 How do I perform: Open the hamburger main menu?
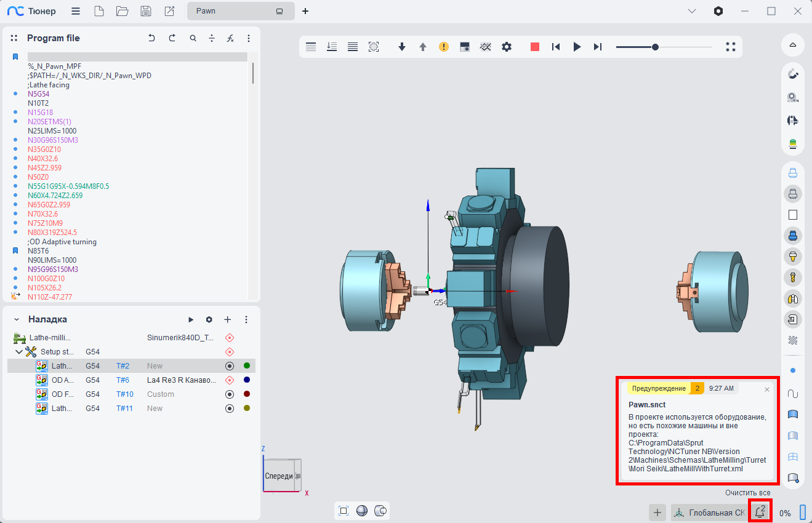[75, 11]
